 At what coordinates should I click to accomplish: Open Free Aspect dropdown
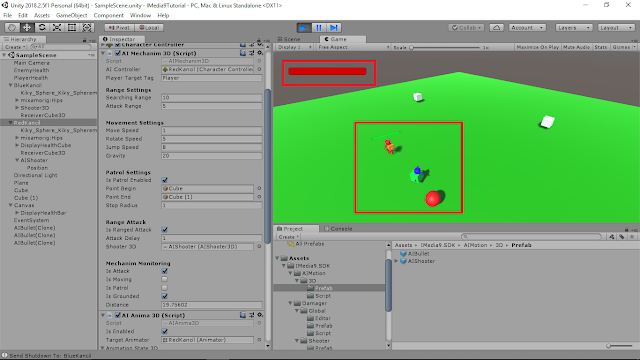point(353,47)
